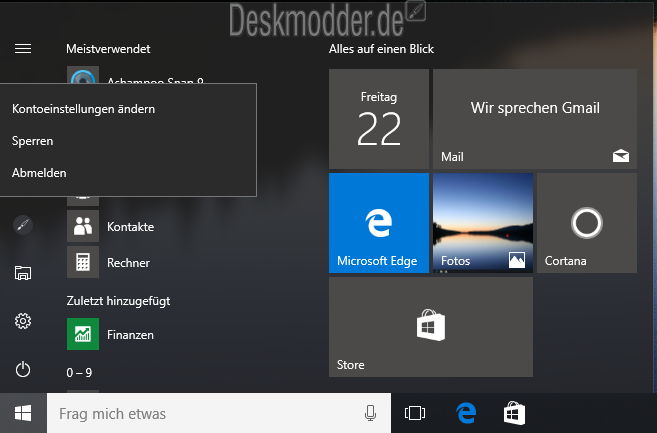Click the user account avatar icon
Screen dimensions: 657x433
coord(23,225)
